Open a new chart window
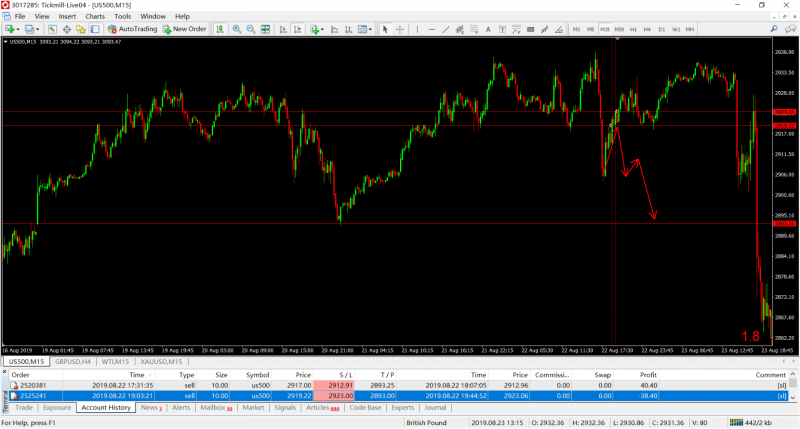800x429 pixels. 9,29
